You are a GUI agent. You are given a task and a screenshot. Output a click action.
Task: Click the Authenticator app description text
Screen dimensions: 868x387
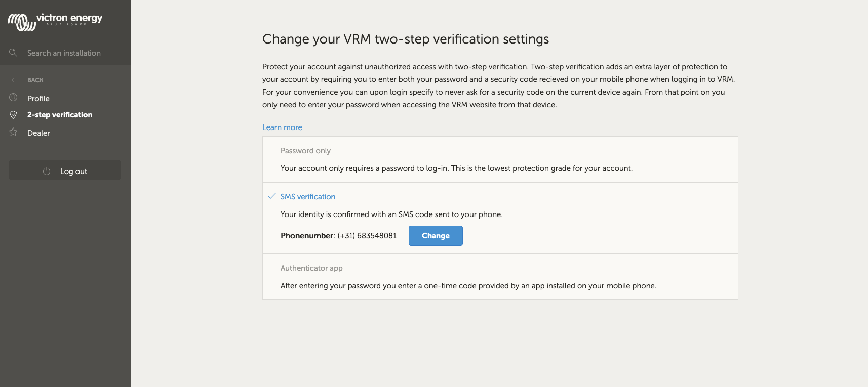tap(468, 286)
